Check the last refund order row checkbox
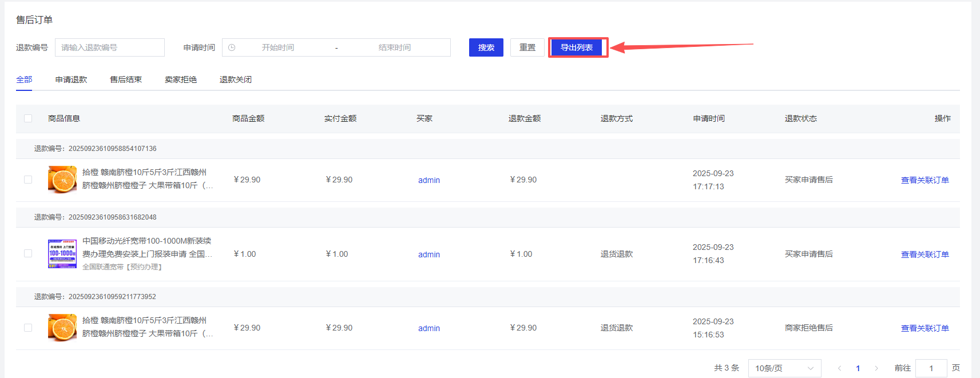 point(28,328)
